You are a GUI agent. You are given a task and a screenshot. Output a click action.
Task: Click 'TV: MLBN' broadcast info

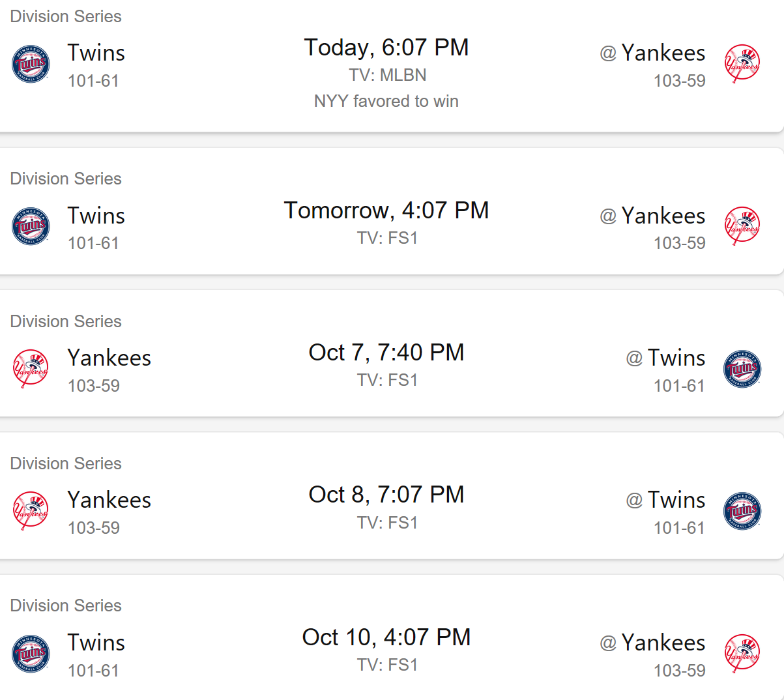(x=387, y=75)
